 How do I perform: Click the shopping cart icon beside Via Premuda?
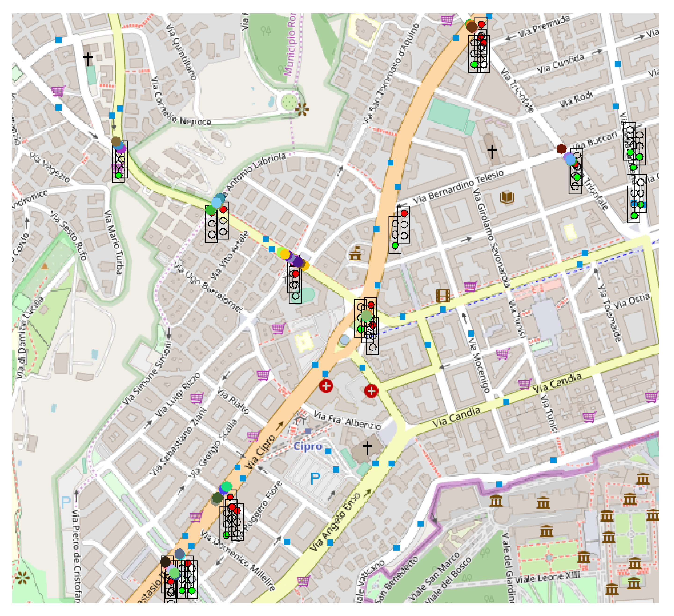coord(447,20)
